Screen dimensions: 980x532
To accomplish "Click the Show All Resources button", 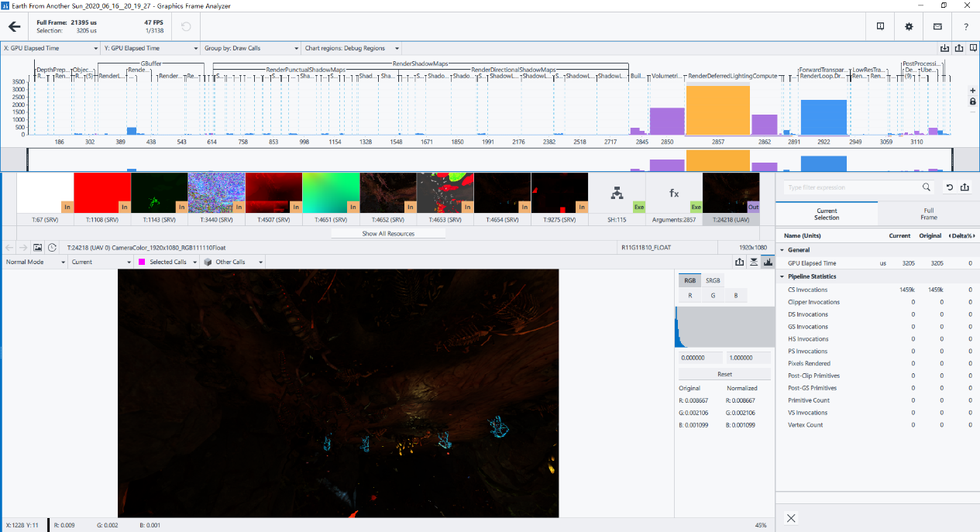I will [387, 233].
